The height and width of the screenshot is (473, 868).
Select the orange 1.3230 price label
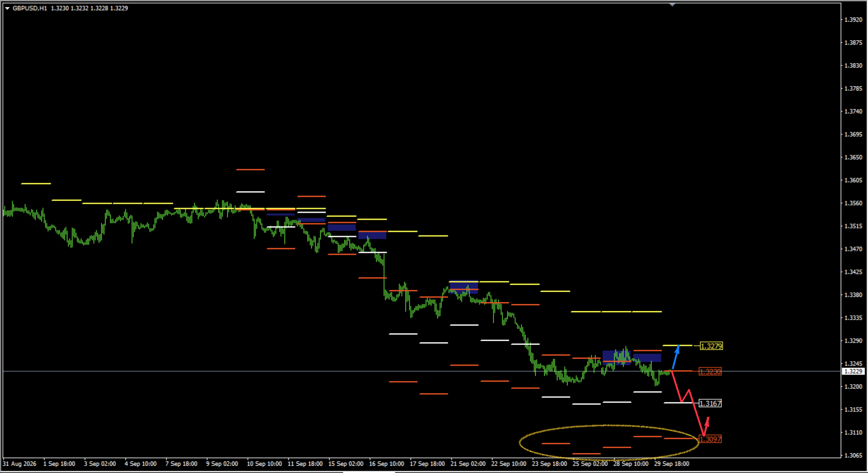(710, 372)
